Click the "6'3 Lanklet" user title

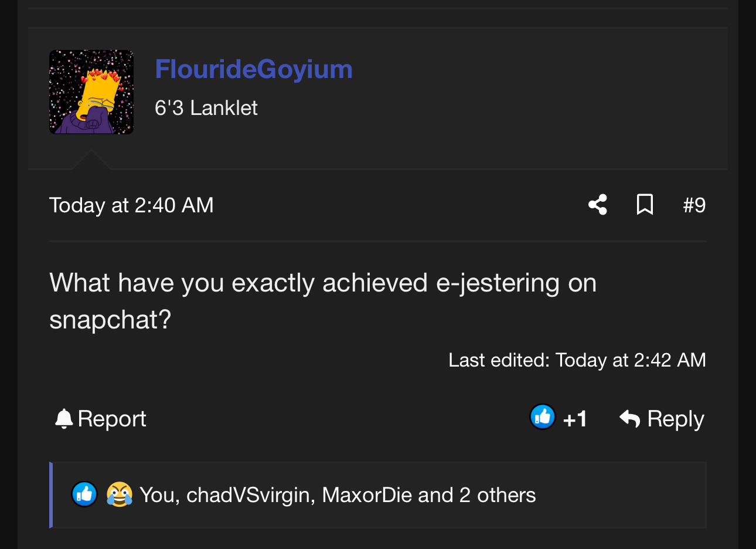coord(206,108)
